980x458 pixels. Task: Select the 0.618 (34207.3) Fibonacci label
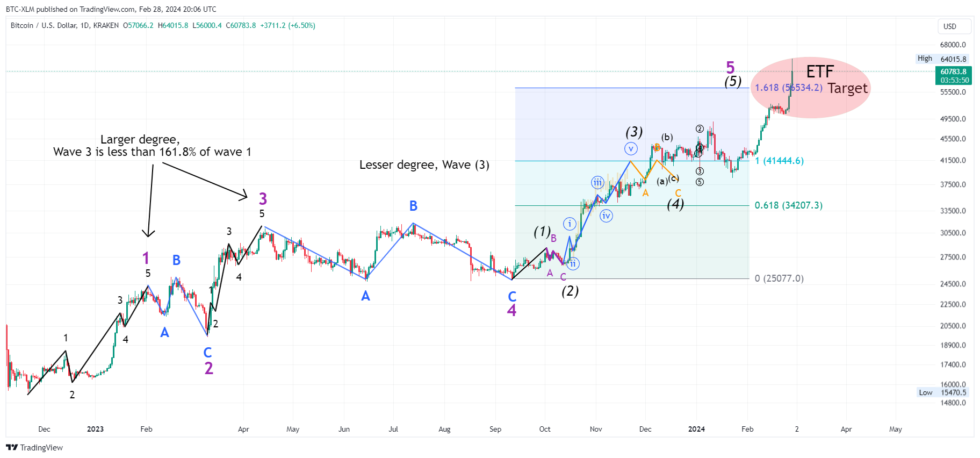pos(788,205)
